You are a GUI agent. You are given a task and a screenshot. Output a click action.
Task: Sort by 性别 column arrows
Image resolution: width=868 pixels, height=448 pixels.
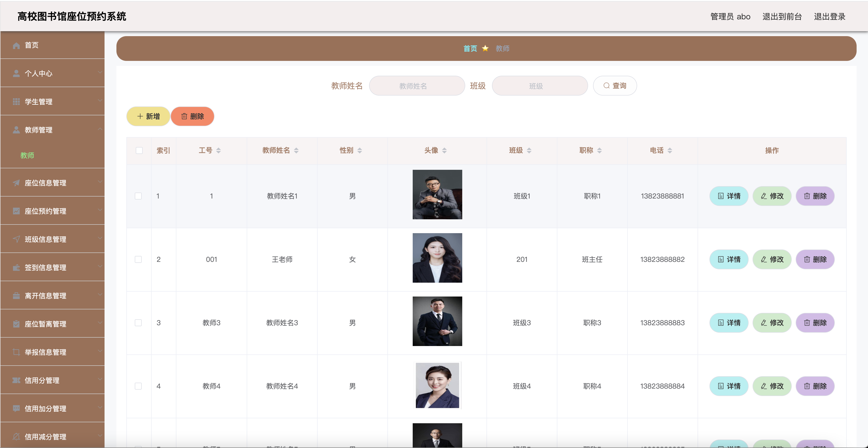click(359, 150)
